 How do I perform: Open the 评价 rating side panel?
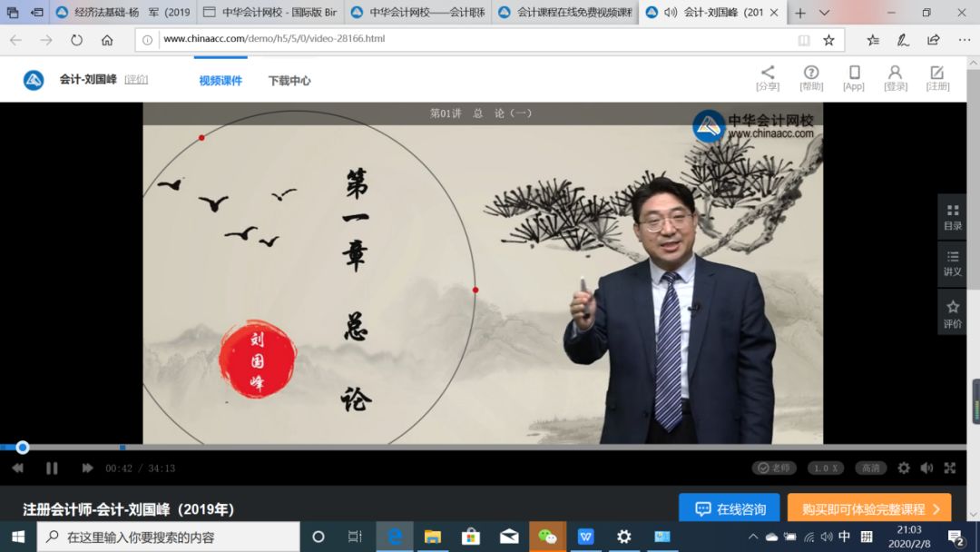click(953, 313)
